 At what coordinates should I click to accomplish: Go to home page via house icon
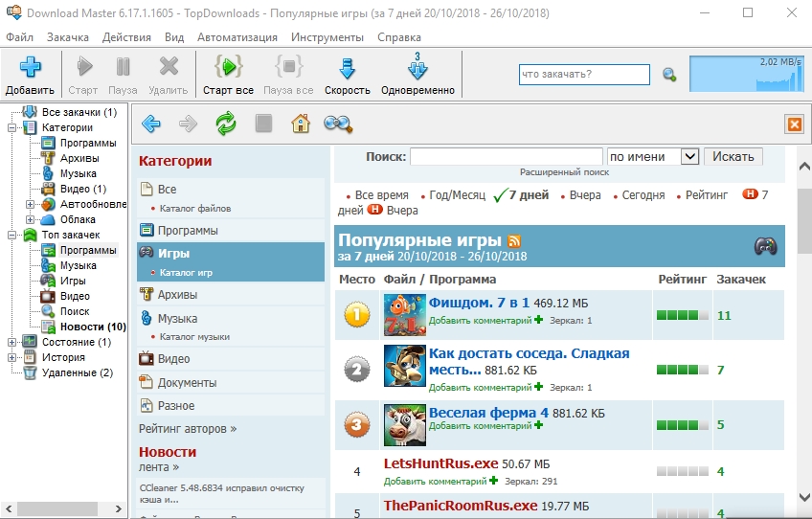point(301,124)
